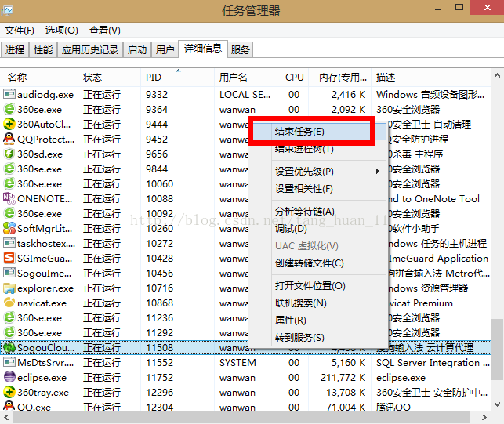Switch to the 性能 tab
The image size is (504, 424).
(x=43, y=50)
